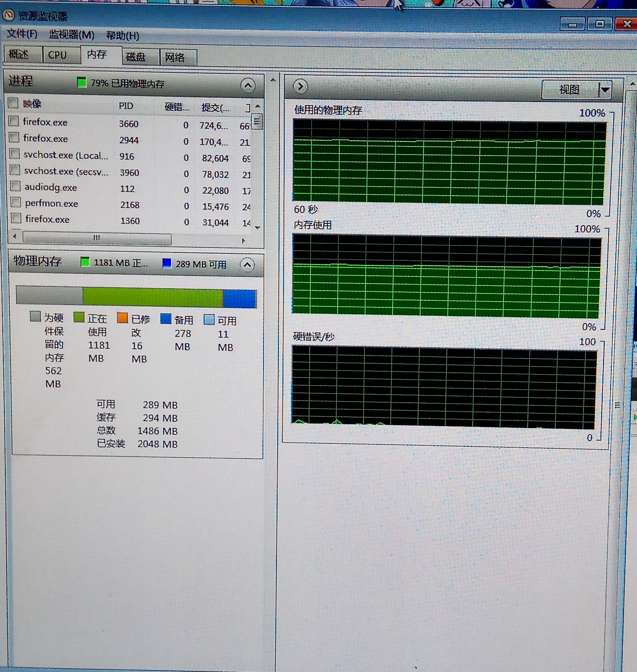This screenshot has width=637, height=672.
Task: Click the horizontal scroll right arrow
Action: click(243, 241)
